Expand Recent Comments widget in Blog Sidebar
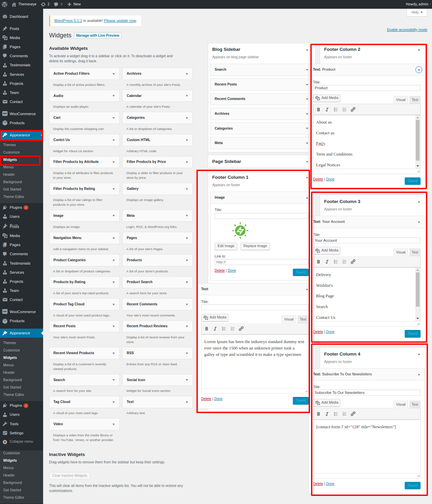The height and width of the screenshot is (504, 432). coord(307,99)
